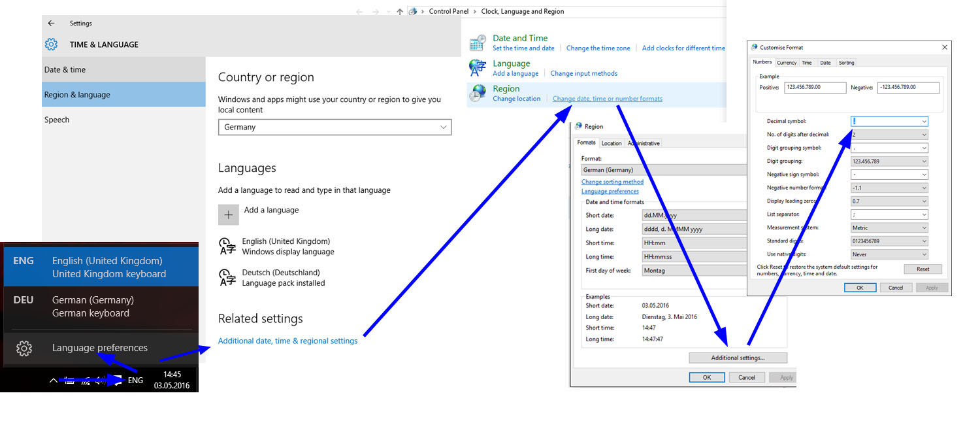The width and height of the screenshot is (980, 425).
Task: Select Date & time in Settings sidebar
Action: point(123,69)
